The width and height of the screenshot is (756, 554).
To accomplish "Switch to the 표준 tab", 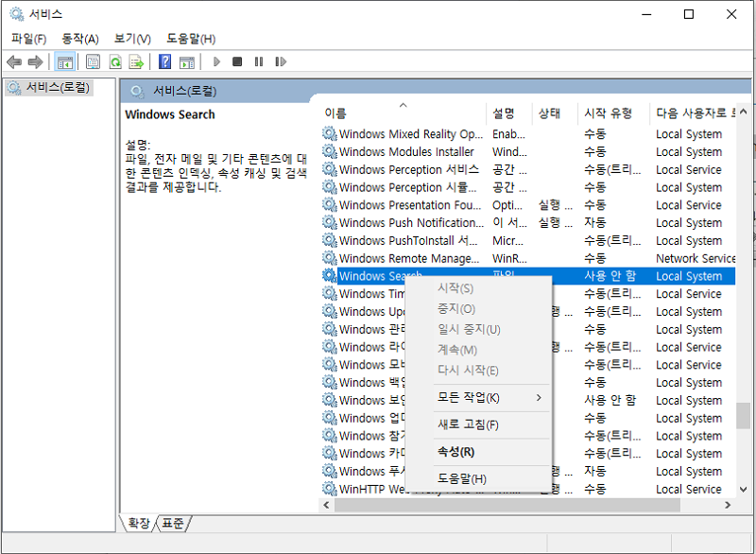I will [173, 523].
